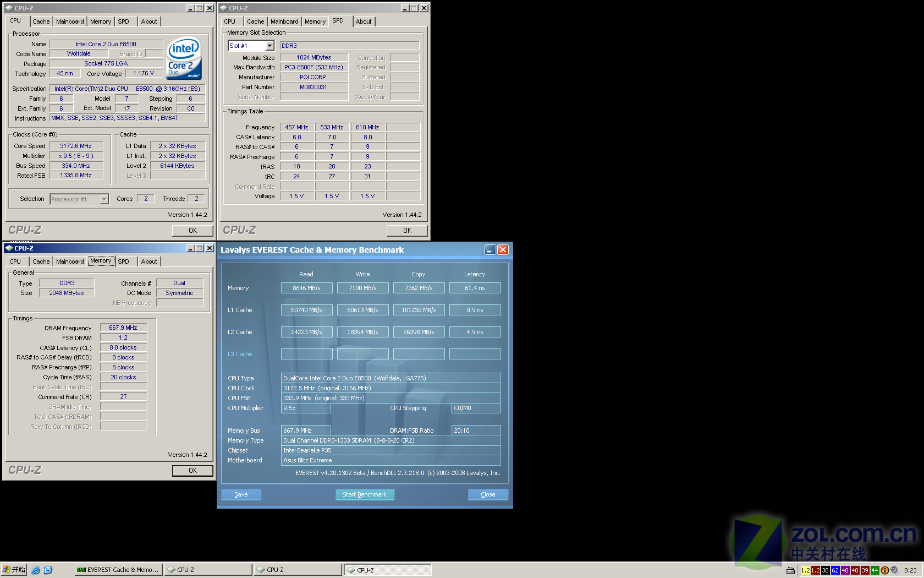
Task: Click the L2 Cache Read value 24223 MB/s
Action: (x=306, y=332)
